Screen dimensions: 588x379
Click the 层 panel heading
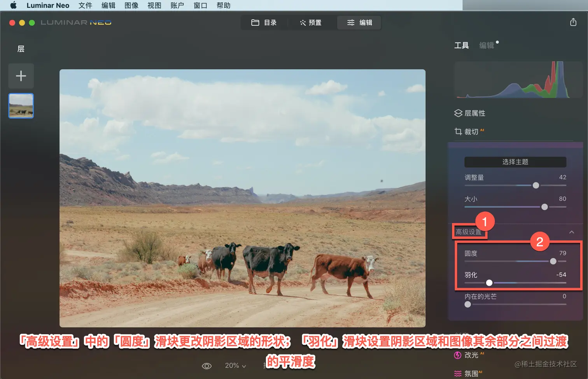pos(21,49)
